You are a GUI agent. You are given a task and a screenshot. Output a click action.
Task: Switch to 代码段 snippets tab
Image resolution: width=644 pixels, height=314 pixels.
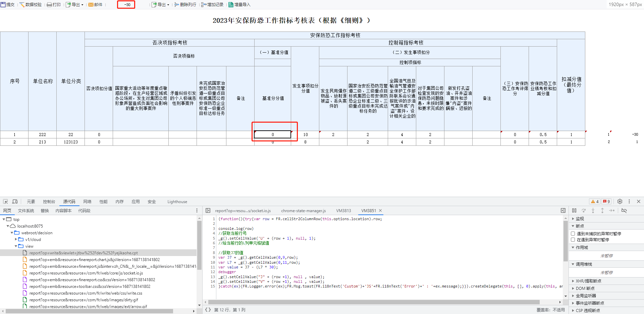(84, 210)
